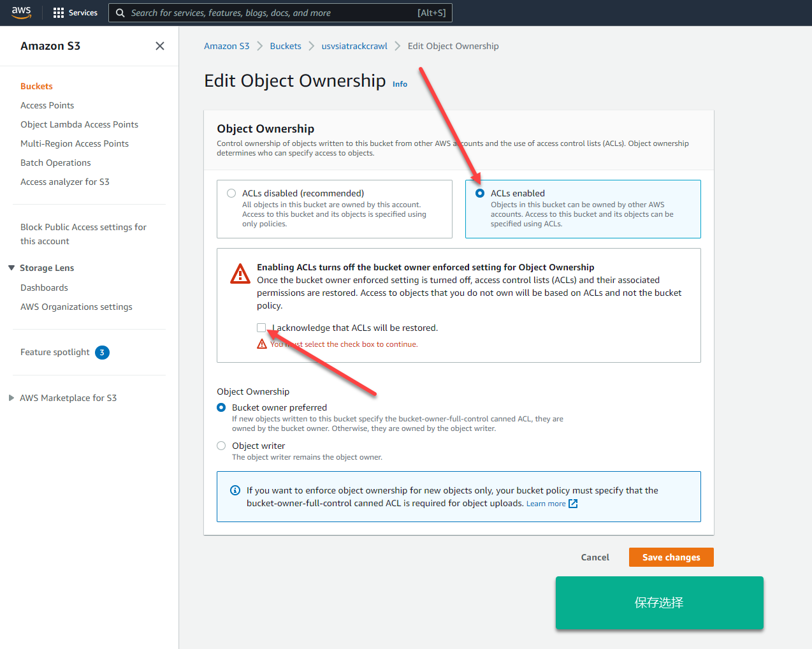Click the Feature spotlight count badge

pyautogui.click(x=102, y=352)
